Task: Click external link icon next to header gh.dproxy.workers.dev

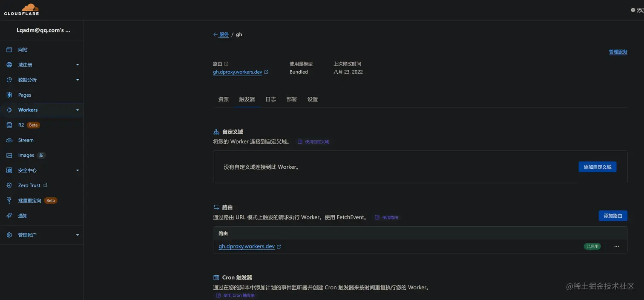Action: [x=266, y=72]
